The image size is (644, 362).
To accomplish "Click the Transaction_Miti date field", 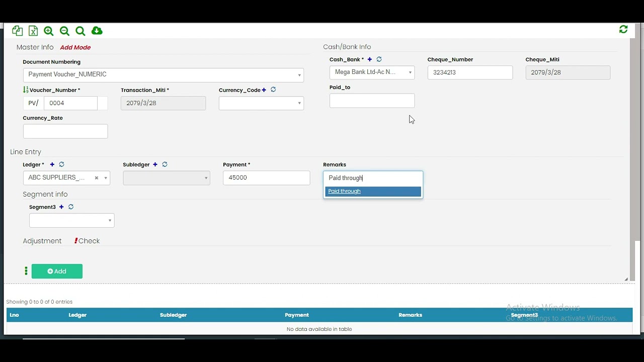I will (164, 103).
